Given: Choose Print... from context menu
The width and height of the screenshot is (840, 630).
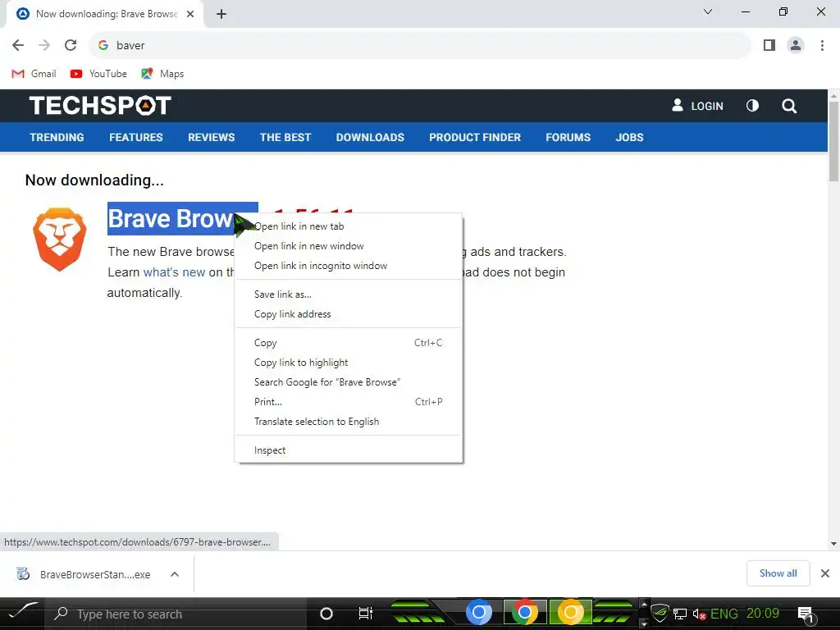Looking at the screenshot, I should pyautogui.click(x=348, y=402).
